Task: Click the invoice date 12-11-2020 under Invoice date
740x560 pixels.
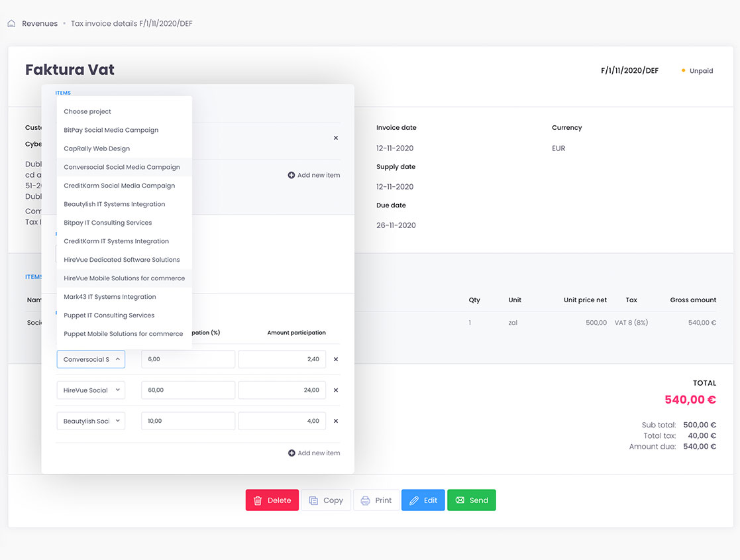Action: tap(395, 148)
